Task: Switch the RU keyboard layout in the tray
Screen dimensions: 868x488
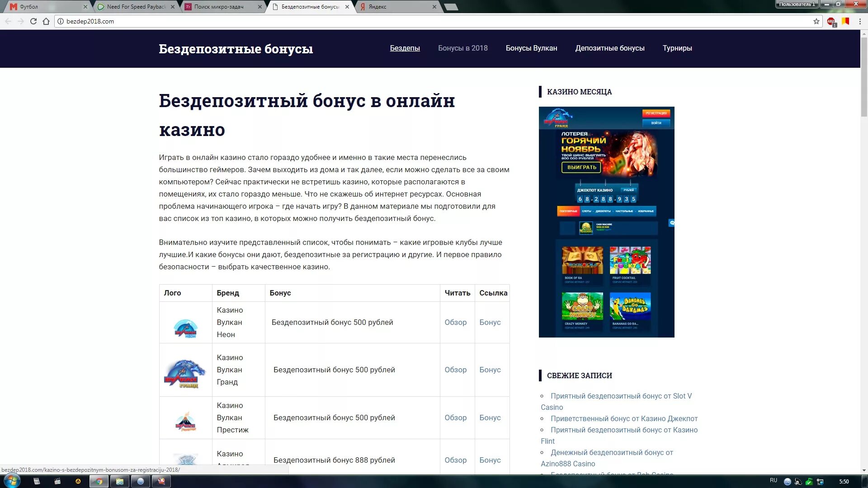Action: point(774,481)
